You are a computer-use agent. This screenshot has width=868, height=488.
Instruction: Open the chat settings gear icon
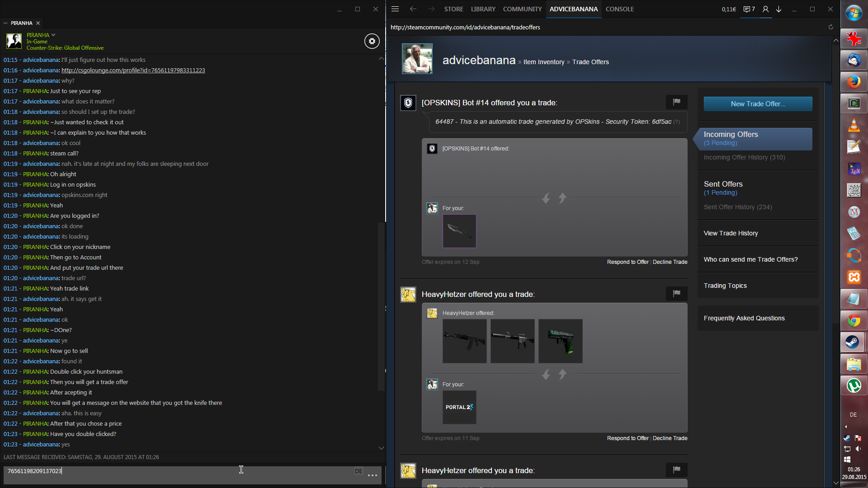tap(372, 41)
